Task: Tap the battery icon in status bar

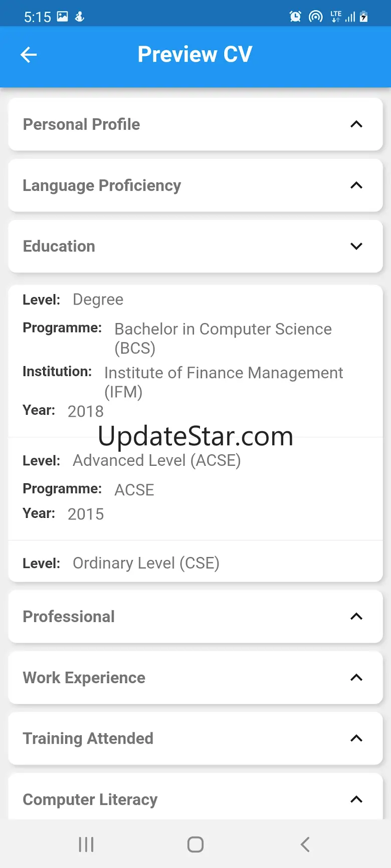Action: (x=364, y=17)
